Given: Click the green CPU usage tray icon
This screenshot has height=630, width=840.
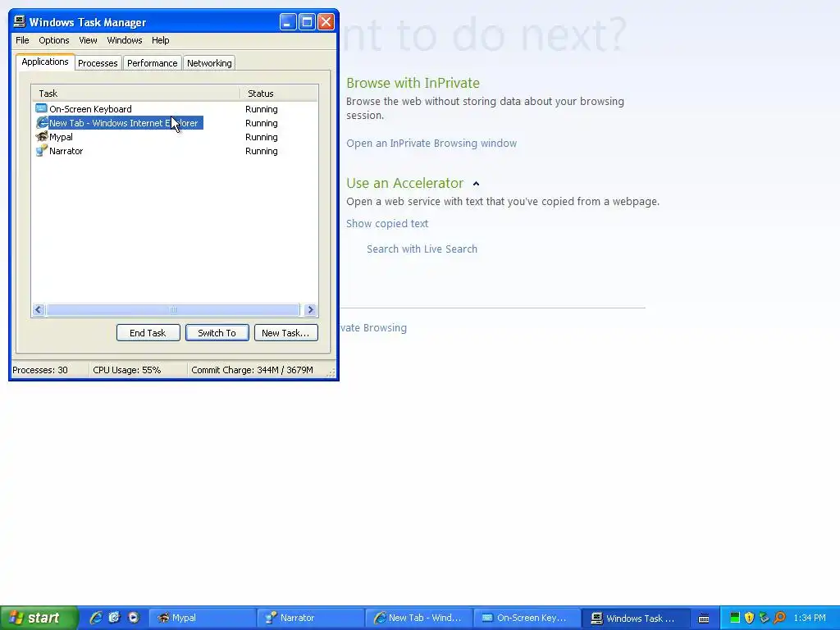Looking at the screenshot, I should [735, 618].
